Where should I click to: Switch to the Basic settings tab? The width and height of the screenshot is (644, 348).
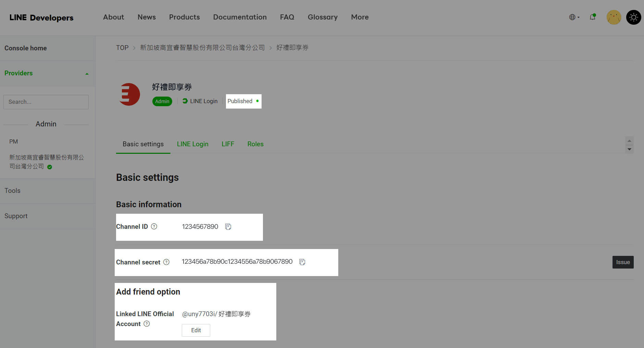pos(143,144)
